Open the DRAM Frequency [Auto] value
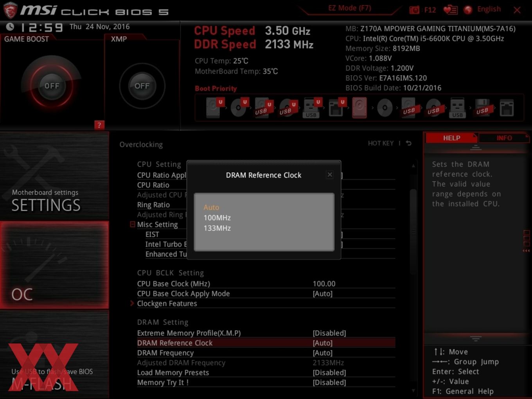The width and height of the screenshot is (532, 399). click(323, 352)
